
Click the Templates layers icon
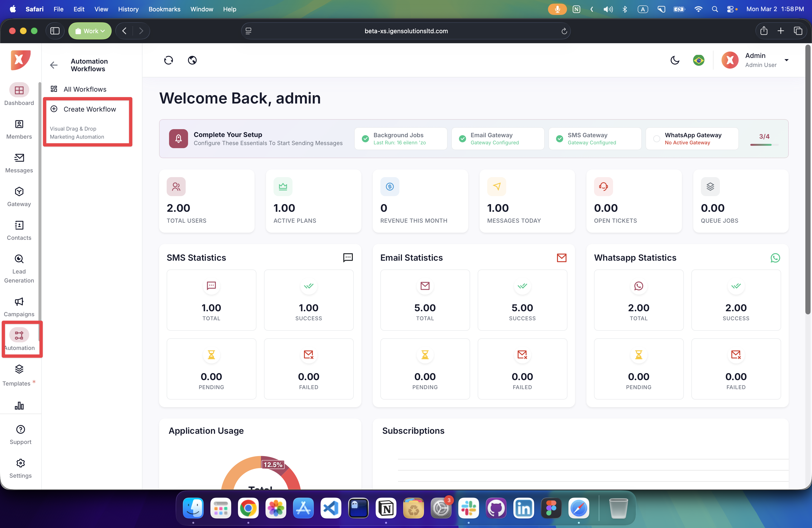pyautogui.click(x=19, y=369)
